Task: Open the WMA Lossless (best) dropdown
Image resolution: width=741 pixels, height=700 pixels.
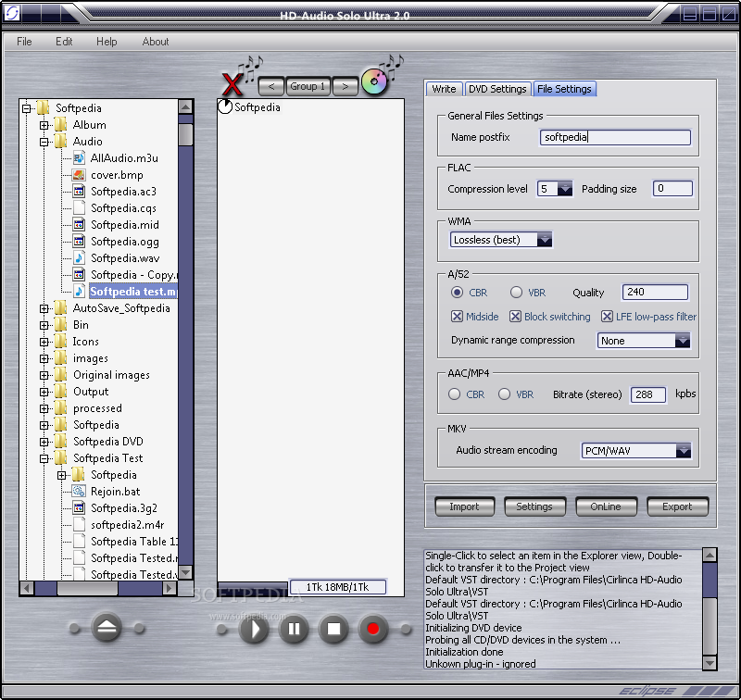Action: [544, 240]
